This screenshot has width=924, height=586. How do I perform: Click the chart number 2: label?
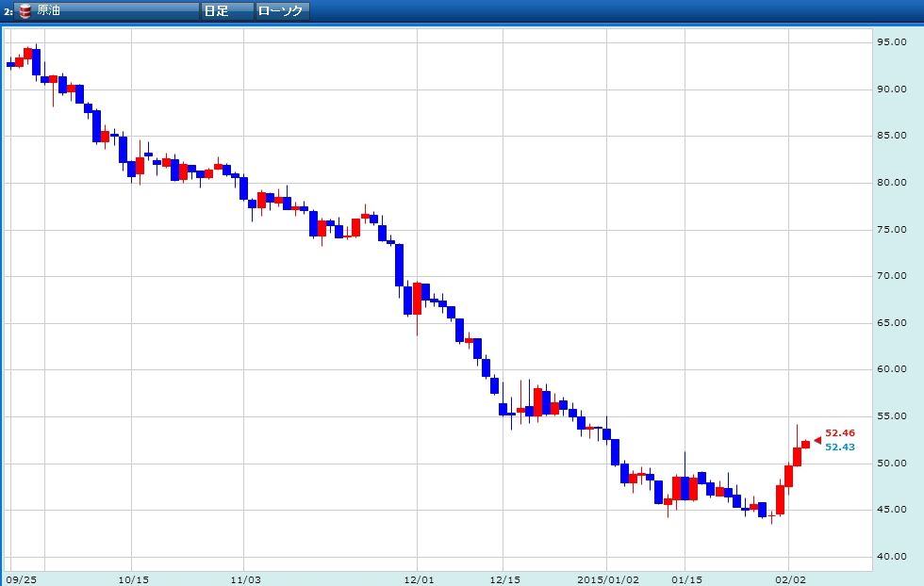click(8, 10)
